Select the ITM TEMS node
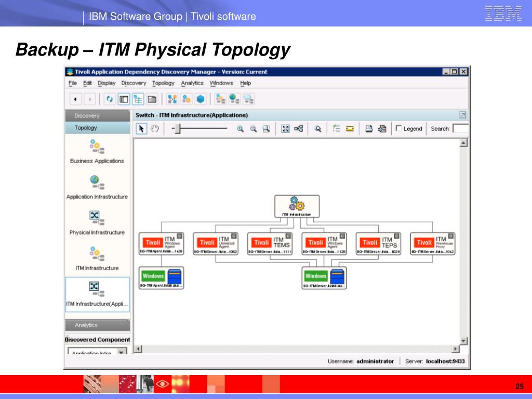Screen dimensions: 532x399 (270, 244)
